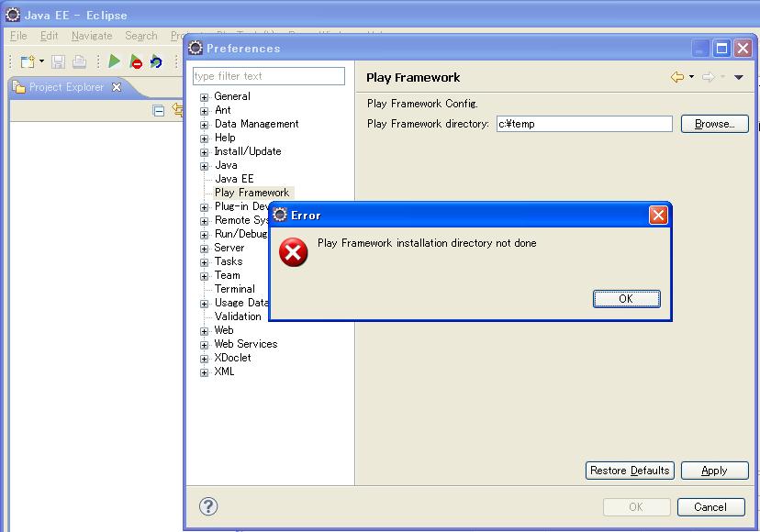760x532 pixels.
Task: Expand the Help preferences node
Action: pos(204,139)
